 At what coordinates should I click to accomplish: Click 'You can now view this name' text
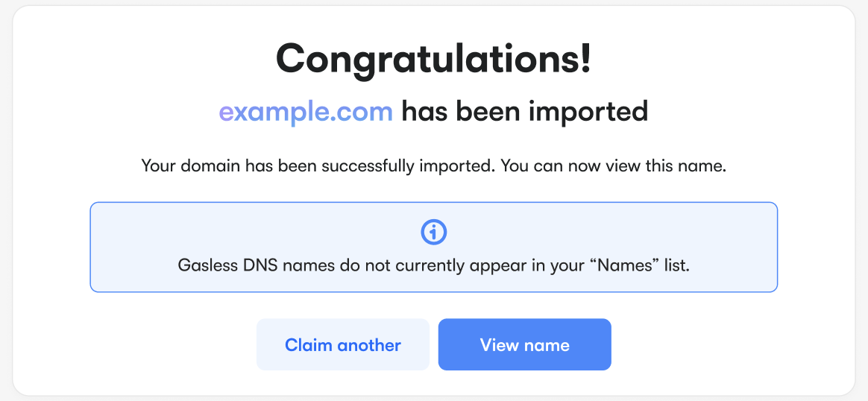[613, 165]
